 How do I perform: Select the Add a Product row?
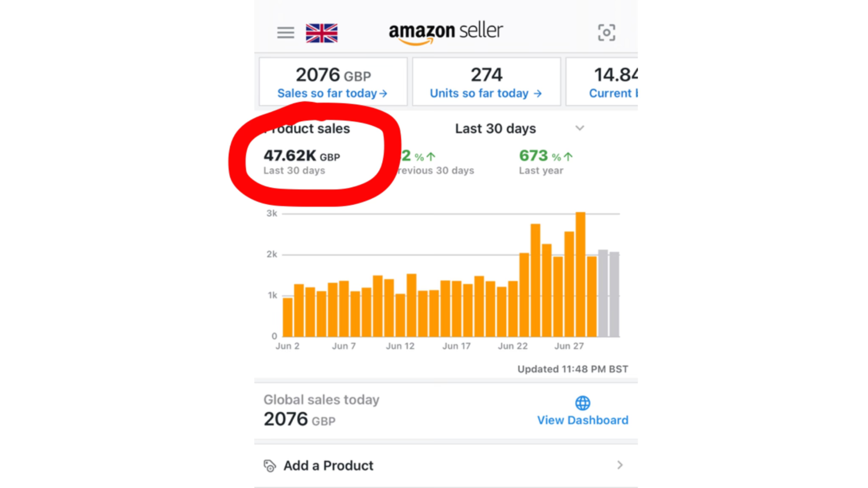click(x=445, y=466)
